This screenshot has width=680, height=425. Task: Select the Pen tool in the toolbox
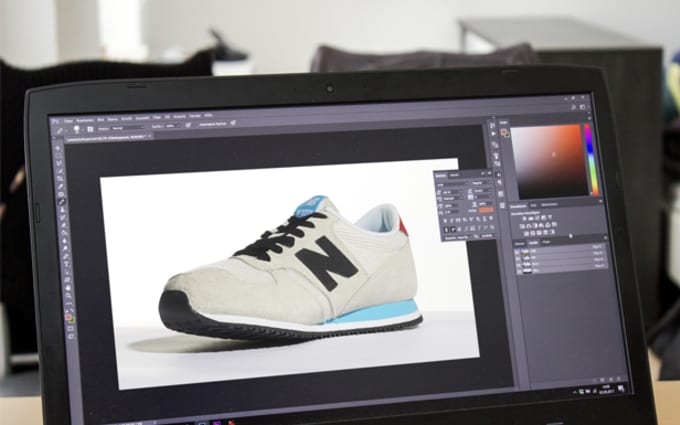[x=66, y=256]
